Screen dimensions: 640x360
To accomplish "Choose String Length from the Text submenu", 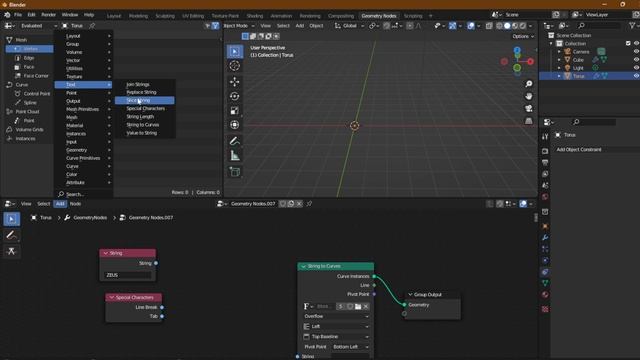I will (144, 117).
